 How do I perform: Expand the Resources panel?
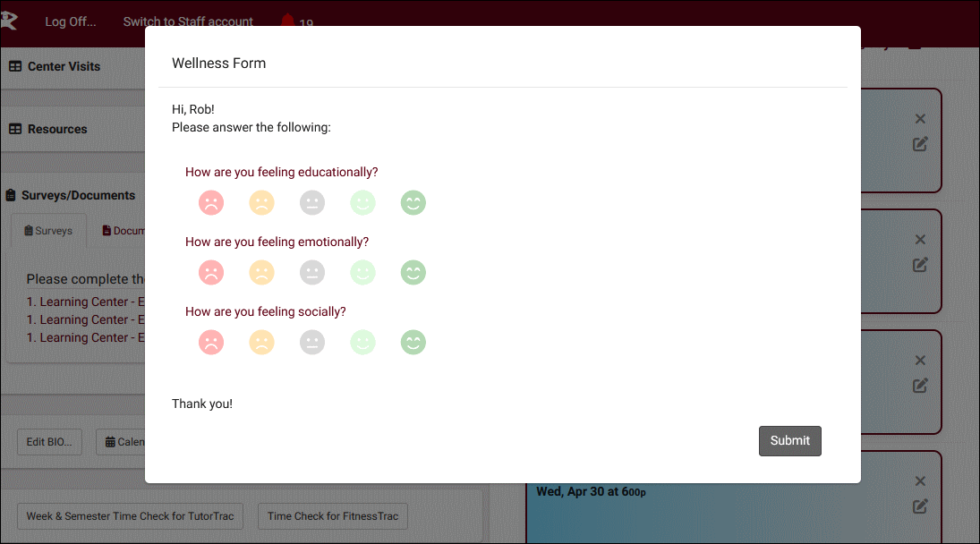point(57,129)
